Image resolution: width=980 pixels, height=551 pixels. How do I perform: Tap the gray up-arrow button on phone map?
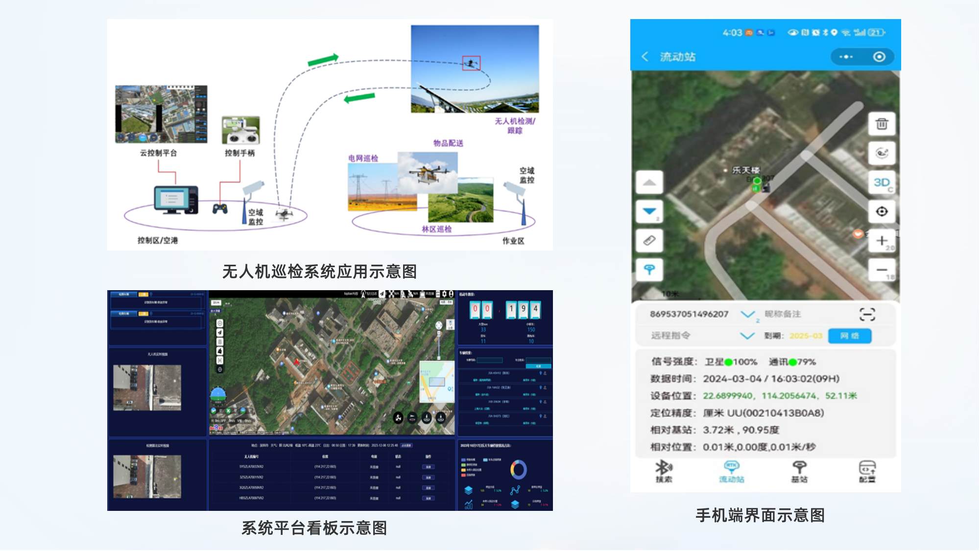pyautogui.click(x=649, y=183)
